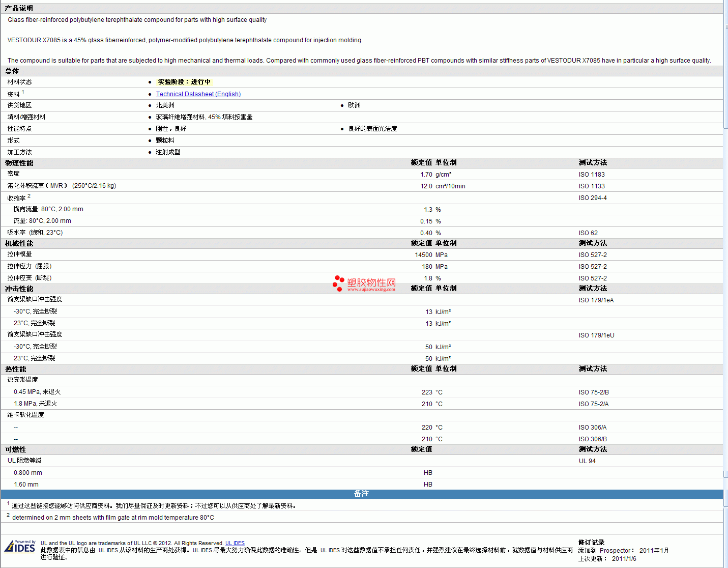Click the 可燃性 section heading

(16, 449)
